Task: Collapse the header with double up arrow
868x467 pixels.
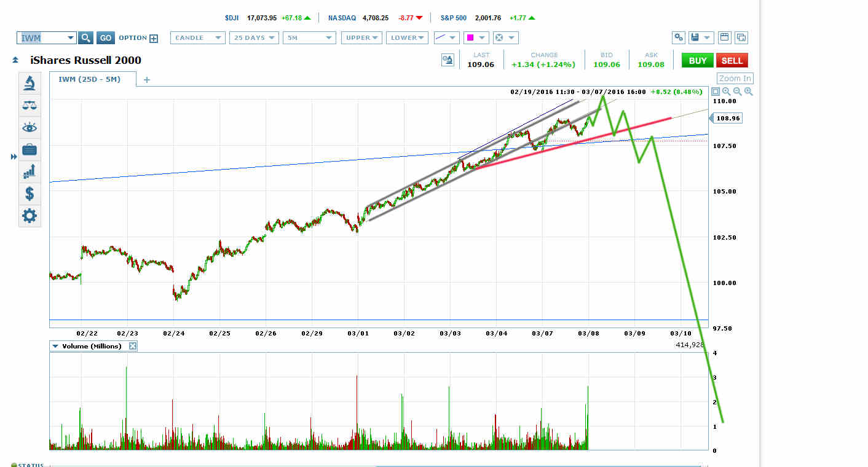Action: coord(15,60)
